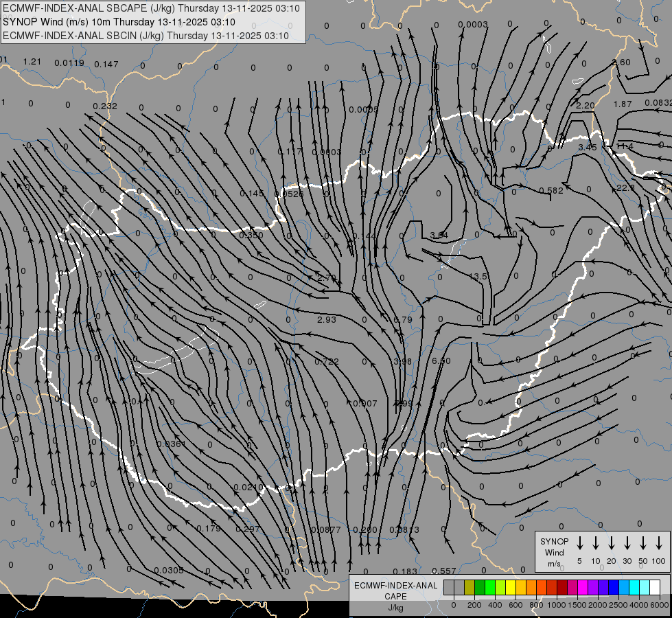Click the bright cyan CAPE swatch before 4000
Screen dimensions: 672x618
pyautogui.click(x=634, y=588)
